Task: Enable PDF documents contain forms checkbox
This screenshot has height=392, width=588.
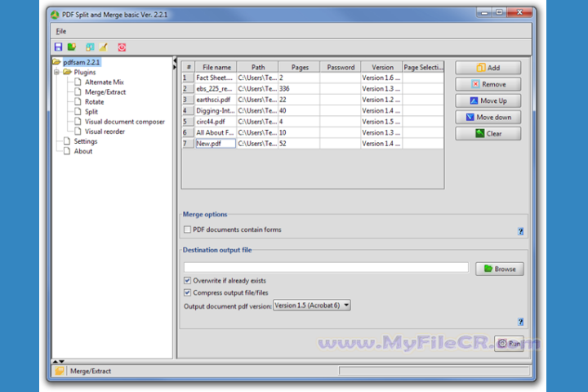Action: pos(187,229)
